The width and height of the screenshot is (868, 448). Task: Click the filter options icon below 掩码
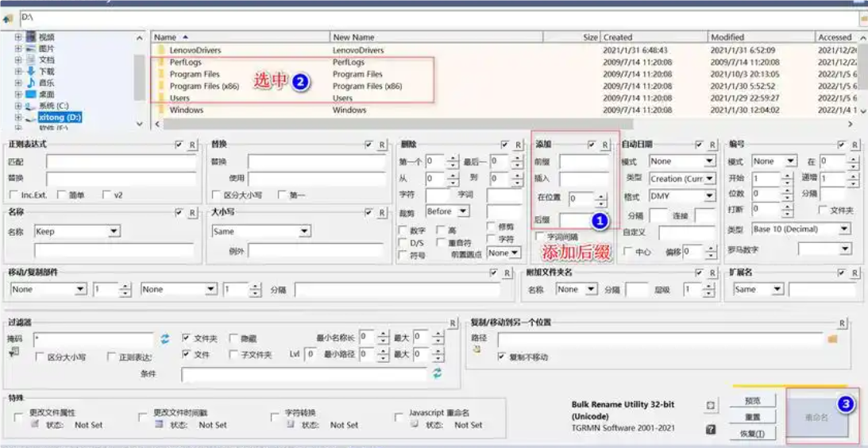[x=14, y=352]
